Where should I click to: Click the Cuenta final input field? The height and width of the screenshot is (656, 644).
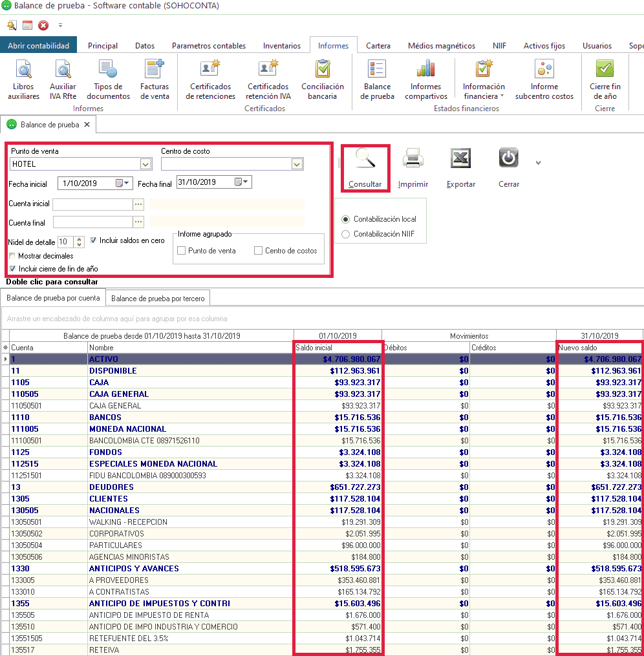(x=92, y=222)
